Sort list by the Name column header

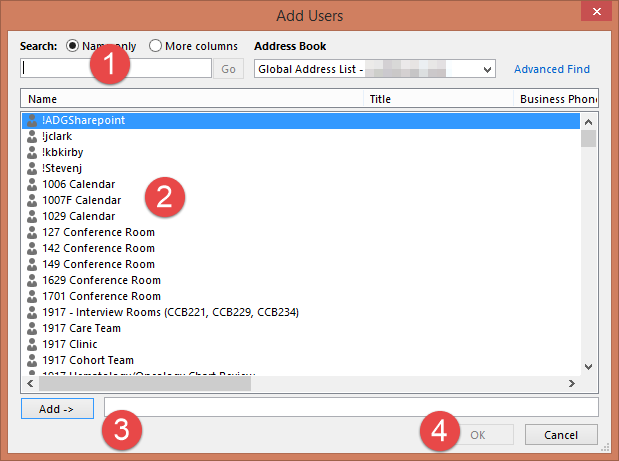tap(190, 99)
